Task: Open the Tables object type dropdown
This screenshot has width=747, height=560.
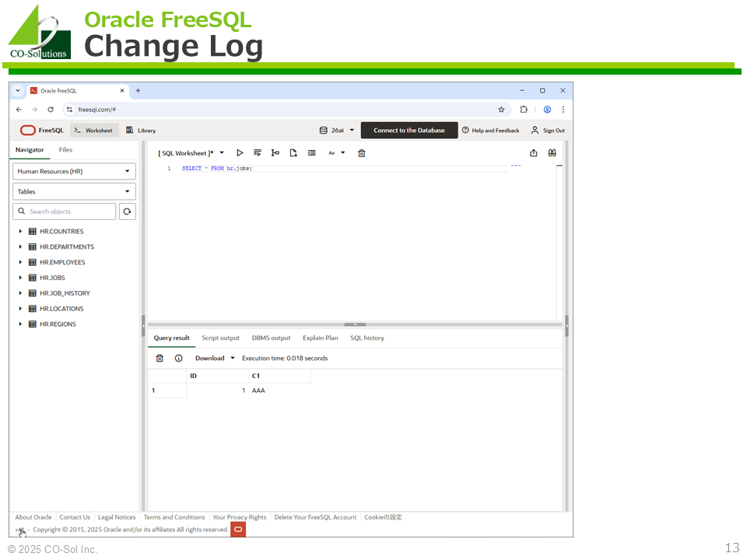Action: tap(74, 191)
